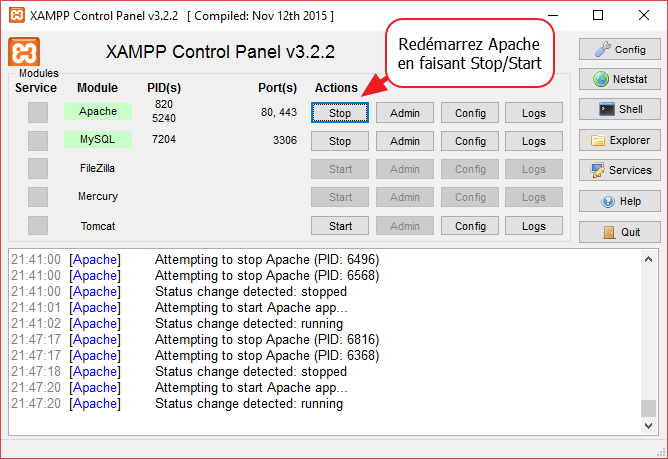Screen dimensions: 668x459
Task: Open MySQL Admin page
Action: [405, 141]
